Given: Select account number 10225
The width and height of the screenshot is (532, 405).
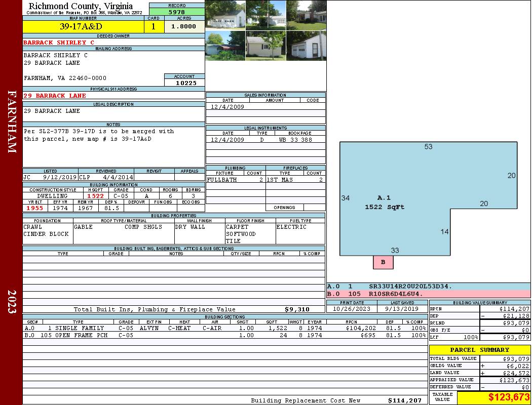Looking at the screenshot, I should 184,83.
